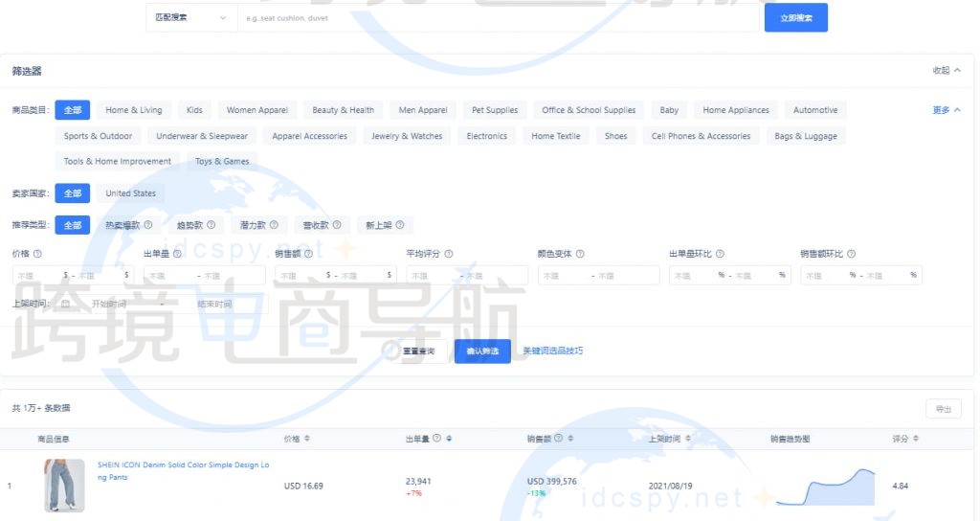Sort table by 价格 column arrows

(307, 439)
